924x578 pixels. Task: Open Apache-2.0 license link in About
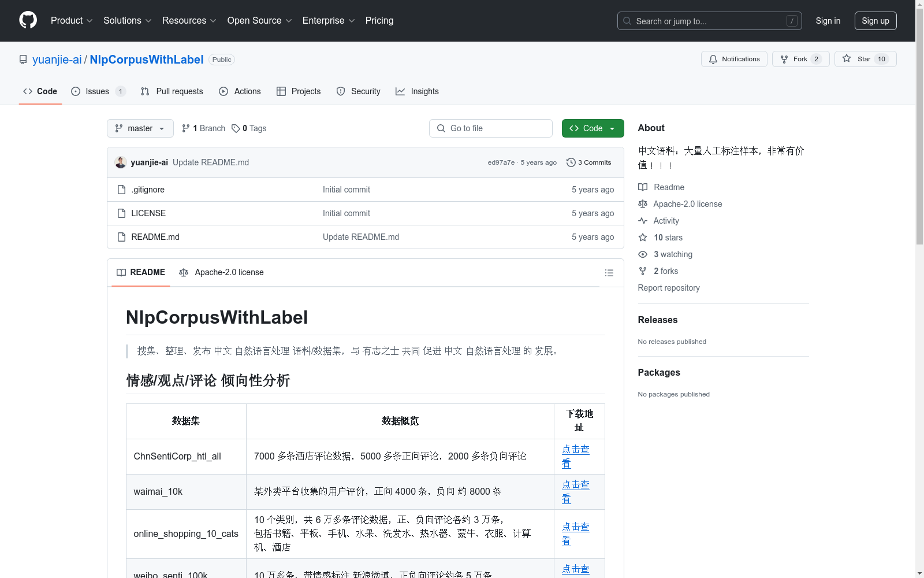[680, 204]
